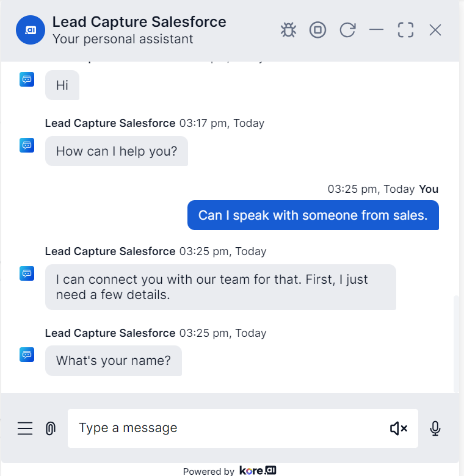Click the "How can I help you?" bubble
This screenshot has width=464, height=476.
point(117,151)
